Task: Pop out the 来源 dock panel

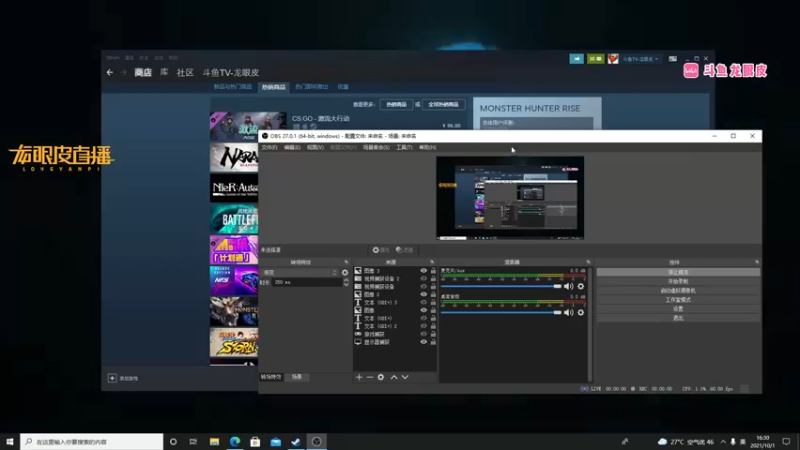Action: 432,262
